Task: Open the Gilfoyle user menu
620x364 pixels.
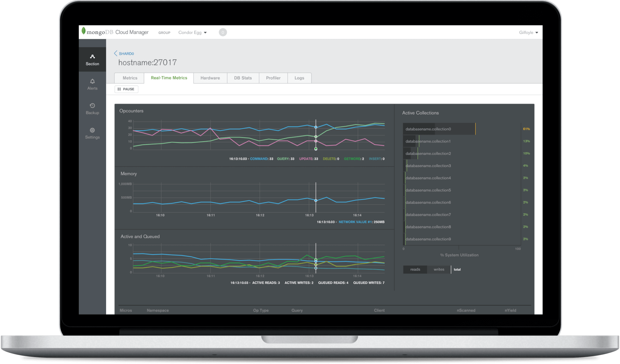Action: click(529, 33)
